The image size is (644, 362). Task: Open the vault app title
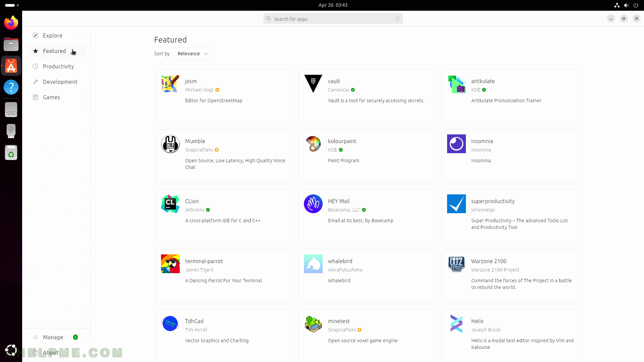pos(334,81)
